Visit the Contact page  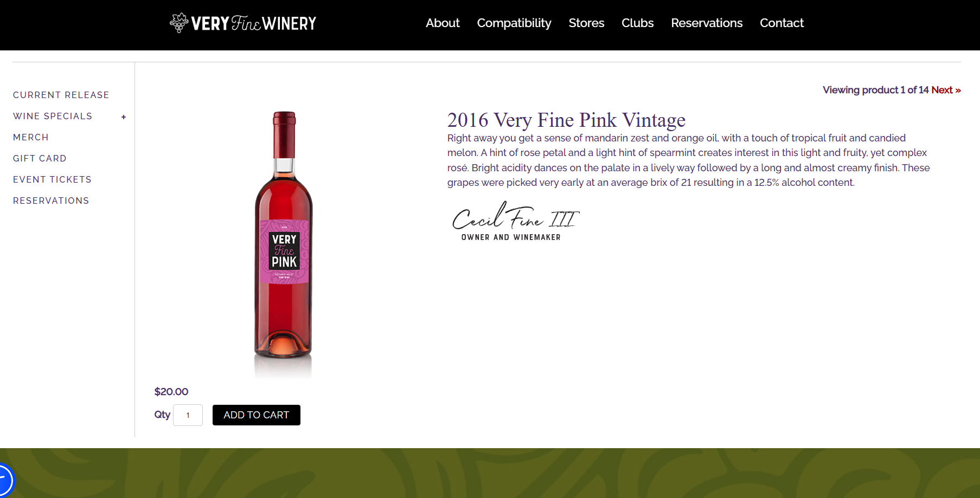(x=782, y=23)
